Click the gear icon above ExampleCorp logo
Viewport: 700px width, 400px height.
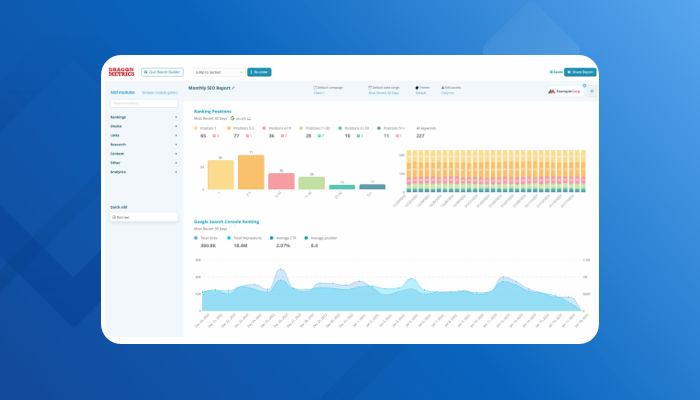(584, 85)
